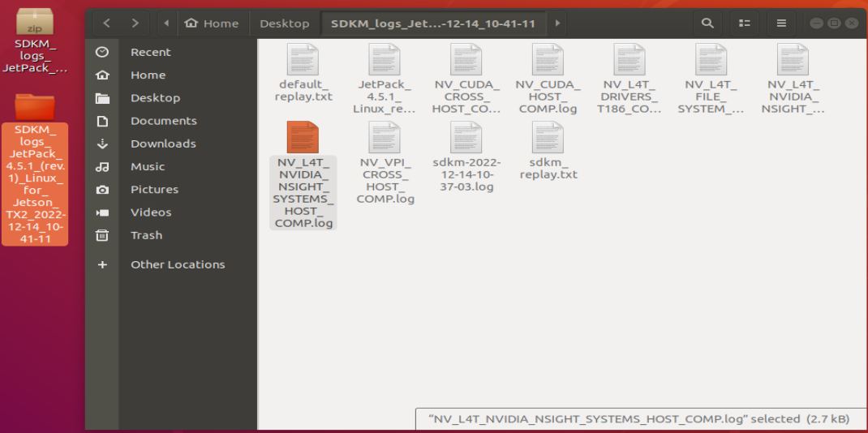Click the Home house icon in the sidebar
868x433 pixels.
(x=102, y=75)
